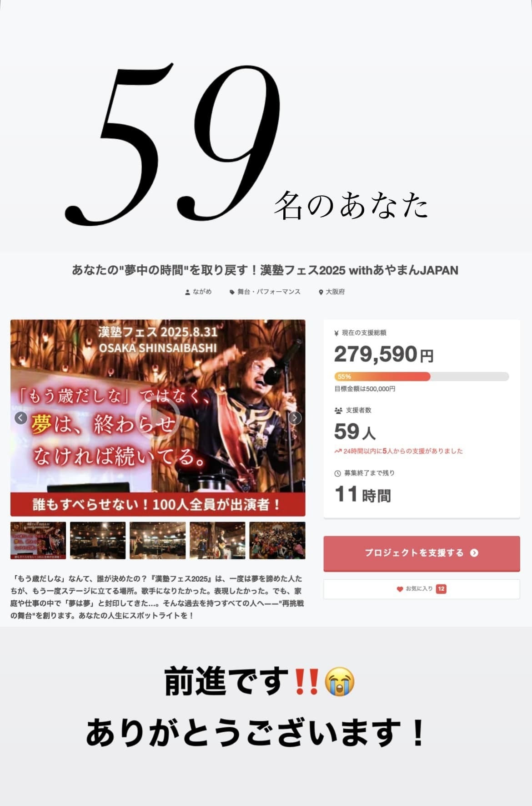Open the 大阪府 location link
This screenshot has height=806, width=532.
pyautogui.click(x=335, y=292)
